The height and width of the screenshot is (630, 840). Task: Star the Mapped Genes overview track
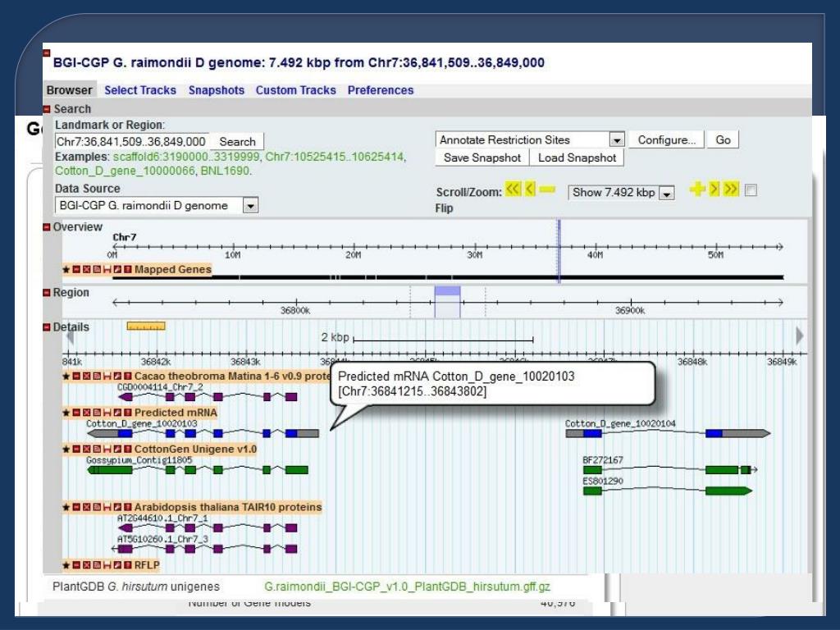click(x=66, y=269)
